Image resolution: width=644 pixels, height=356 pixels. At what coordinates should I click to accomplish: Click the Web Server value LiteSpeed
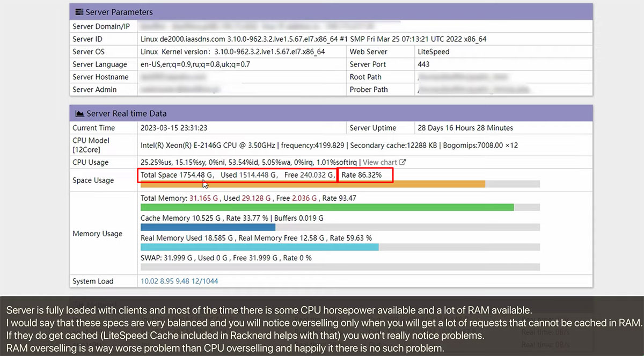434,52
